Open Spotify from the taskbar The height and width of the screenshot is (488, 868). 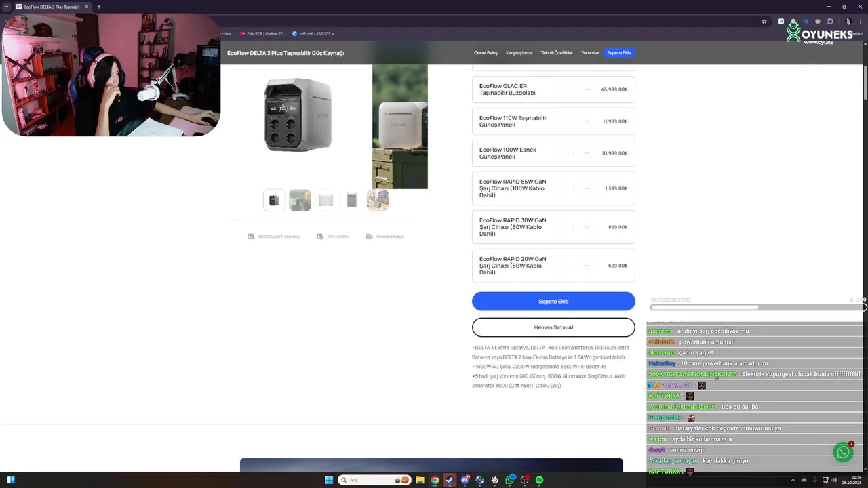click(540, 480)
